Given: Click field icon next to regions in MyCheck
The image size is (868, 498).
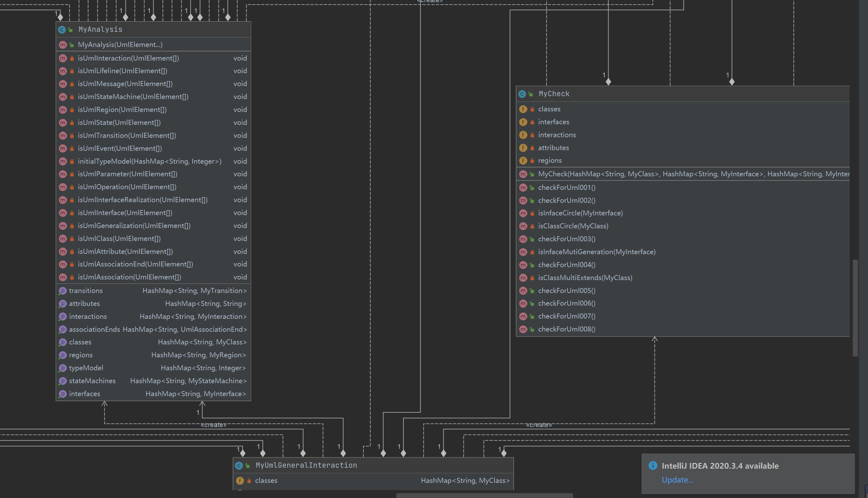Looking at the screenshot, I should [523, 161].
